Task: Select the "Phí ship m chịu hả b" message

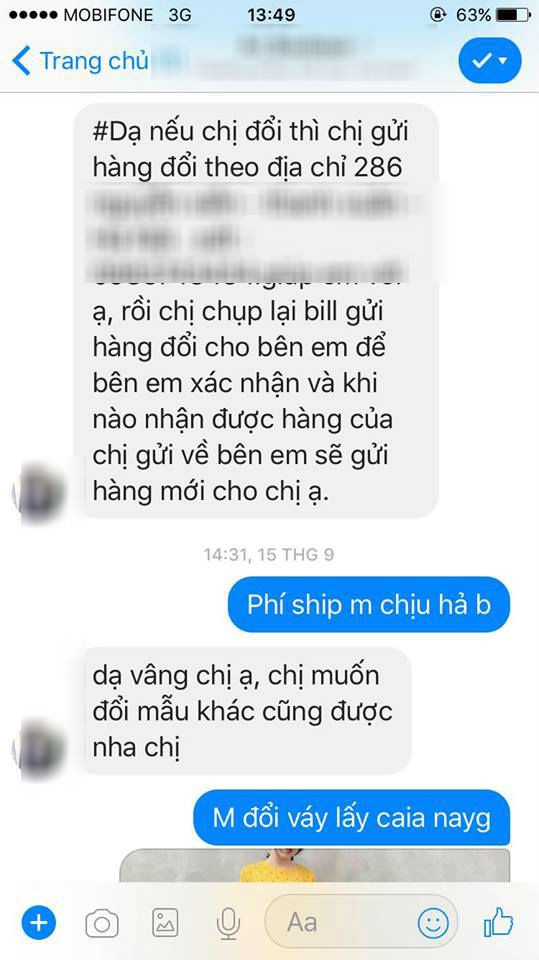Action: pyautogui.click(x=369, y=604)
